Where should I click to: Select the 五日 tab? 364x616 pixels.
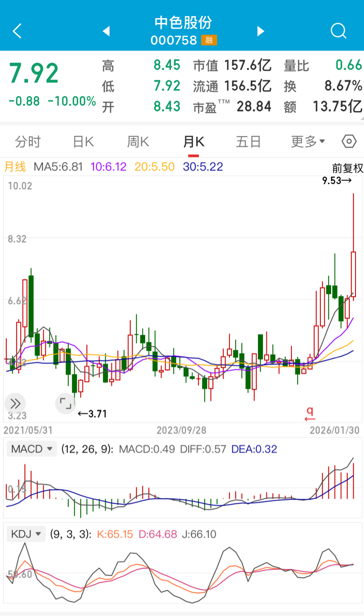coord(248,141)
